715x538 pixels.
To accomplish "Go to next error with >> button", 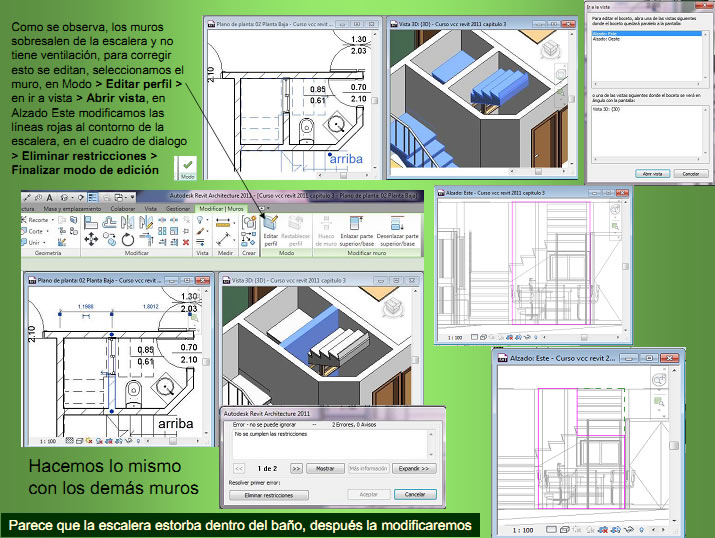I will coord(296,467).
